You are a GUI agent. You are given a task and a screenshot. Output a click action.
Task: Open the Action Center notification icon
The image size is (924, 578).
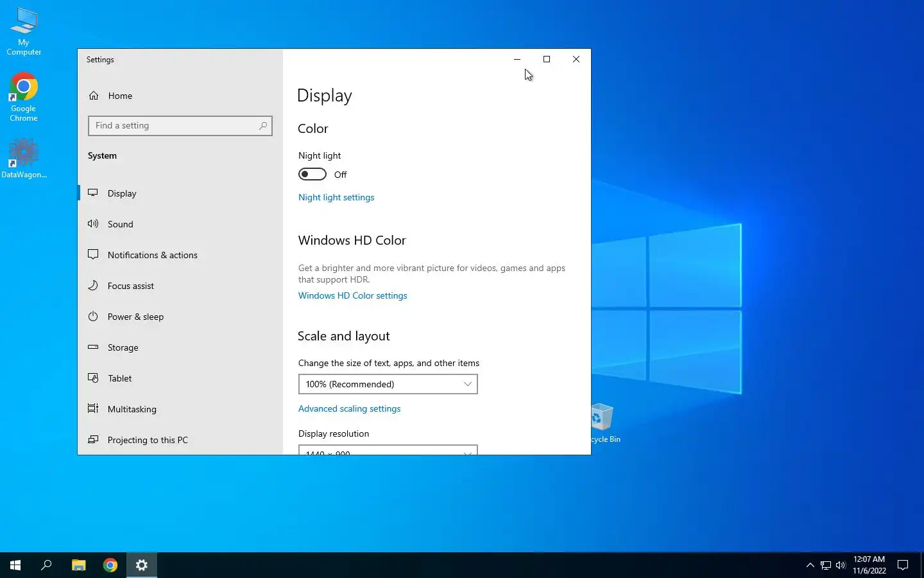pos(903,565)
